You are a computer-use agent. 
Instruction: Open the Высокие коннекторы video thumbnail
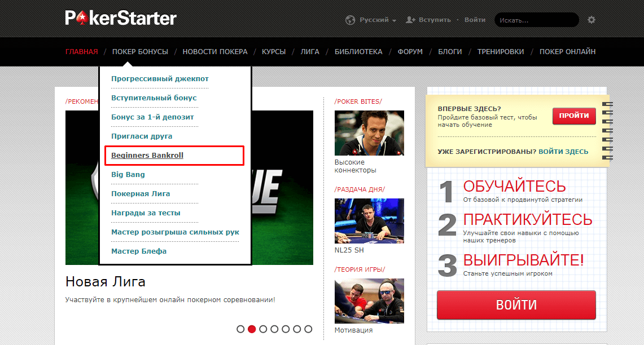[369, 133]
